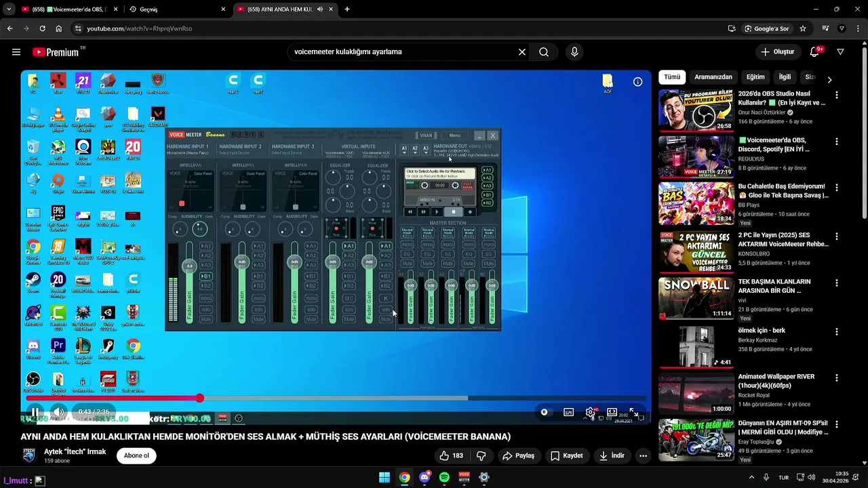Open the OBS Studio Nasıl Kullanılır thumbnail
This screenshot has height=488, width=868.
coord(696,110)
